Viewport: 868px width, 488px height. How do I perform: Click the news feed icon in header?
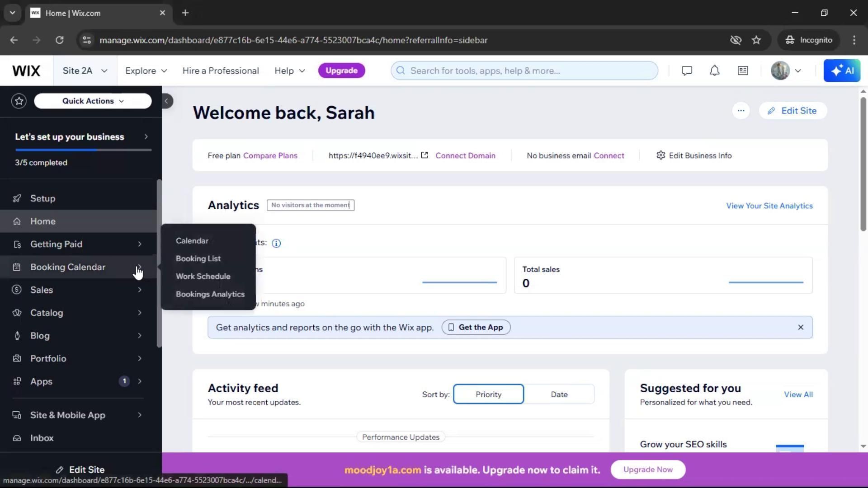point(743,70)
